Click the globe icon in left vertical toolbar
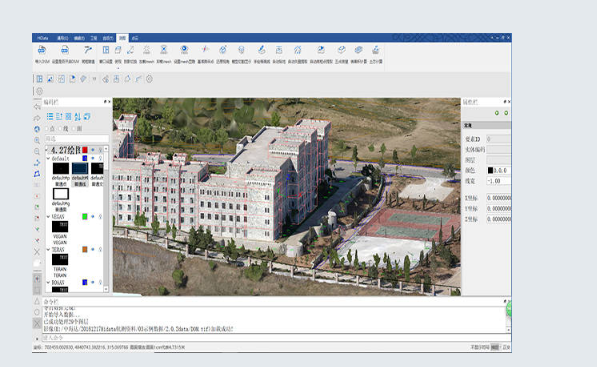The width and height of the screenshot is (597, 367). 37,129
